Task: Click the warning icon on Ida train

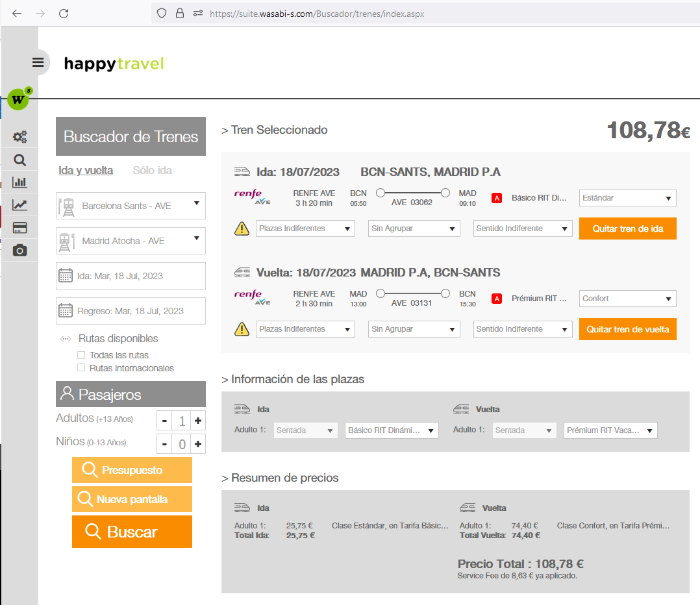Action: pyautogui.click(x=242, y=228)
